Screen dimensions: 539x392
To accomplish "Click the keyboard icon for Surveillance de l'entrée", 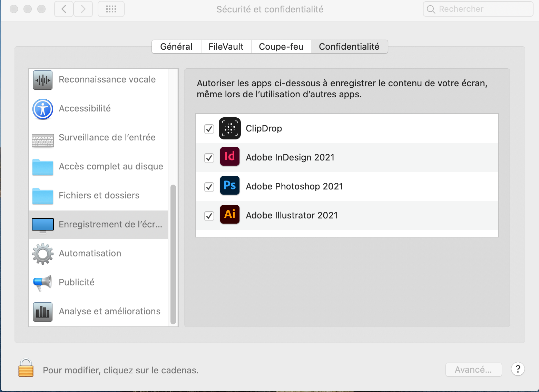I will coord(43,141).
